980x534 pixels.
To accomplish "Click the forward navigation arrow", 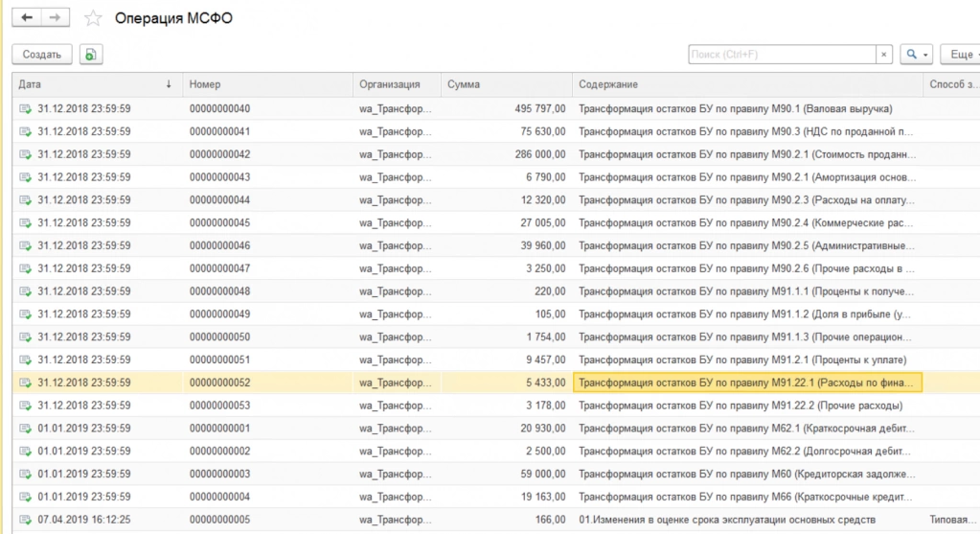I will (x=55, y=18).
